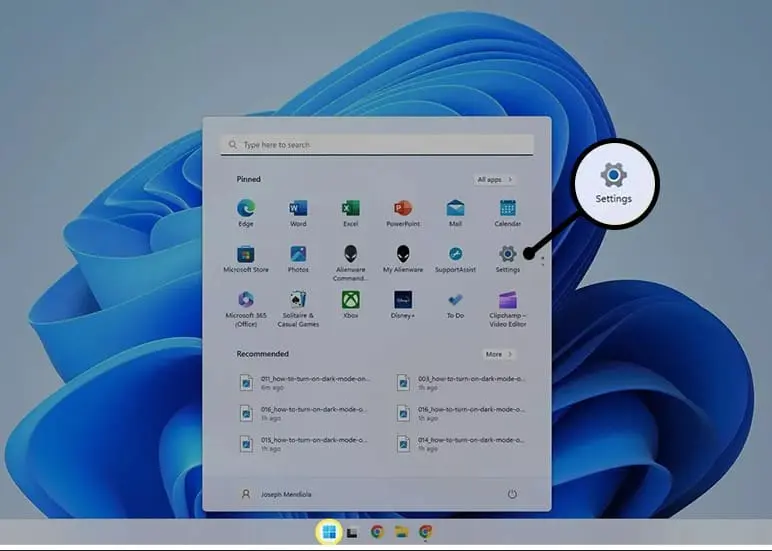Click More in the Recommended section
This screenshot has width=772, height=551.
[498, 354]
